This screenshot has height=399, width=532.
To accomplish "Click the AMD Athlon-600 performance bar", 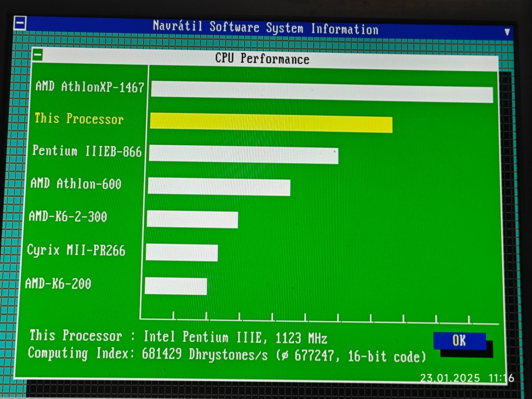I will pyautogui.click(x=219, y=187).
